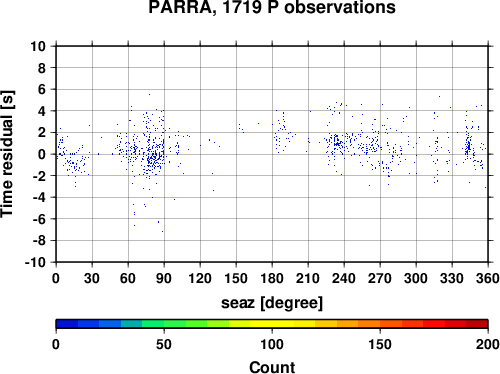Image resolution: width=500 pixels, height=374 pixels.
Task: Click the x-axis tick label '330'
Action: [x=452, y=278]
